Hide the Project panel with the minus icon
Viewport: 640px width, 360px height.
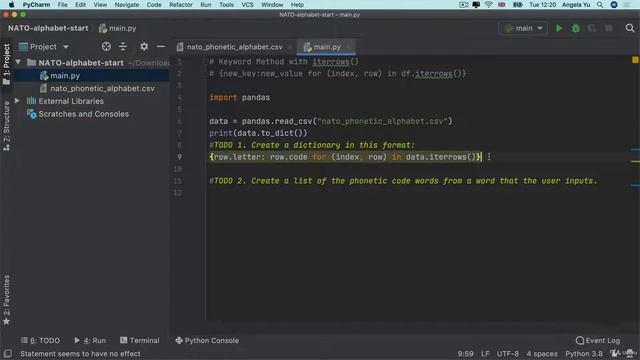(x=161, y=47)
